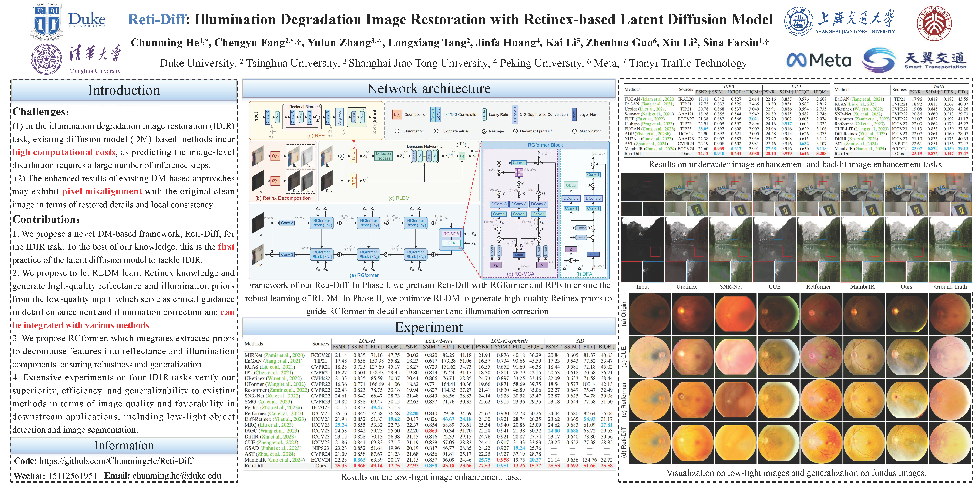Click the RG-MCA module box
This screenshot has width=980, height=490.
click(x=451, y=234)
